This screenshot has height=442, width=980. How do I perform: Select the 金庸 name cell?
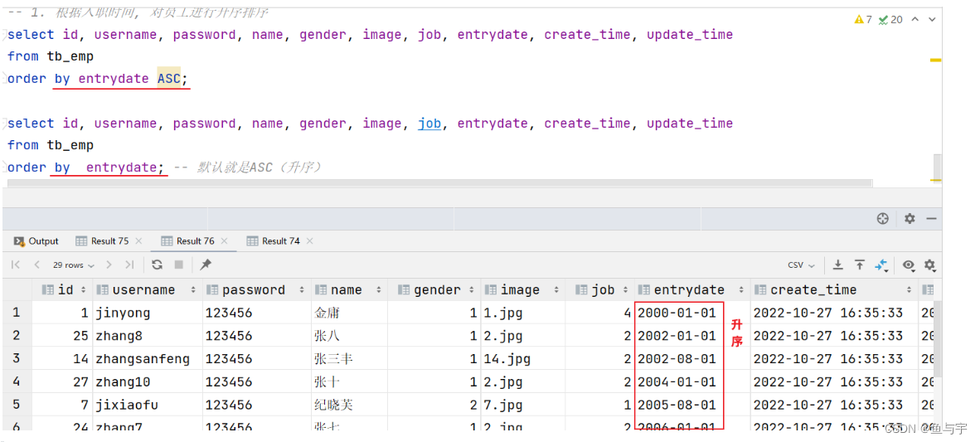tap(349, 313)
